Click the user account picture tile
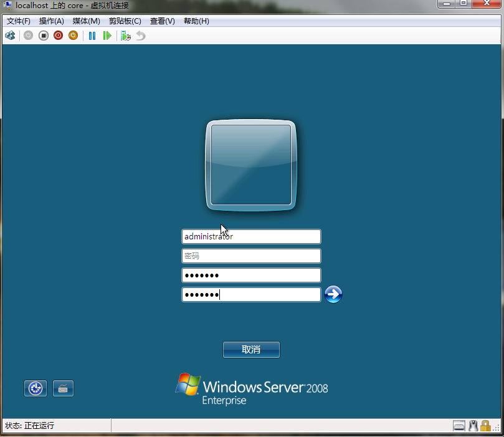 tap(251, 165)
